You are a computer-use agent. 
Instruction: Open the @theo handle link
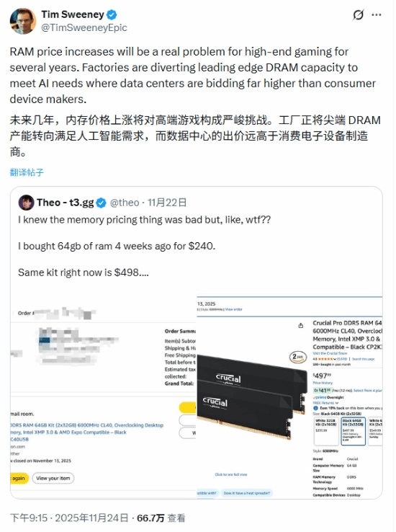(x=125, y=203)
